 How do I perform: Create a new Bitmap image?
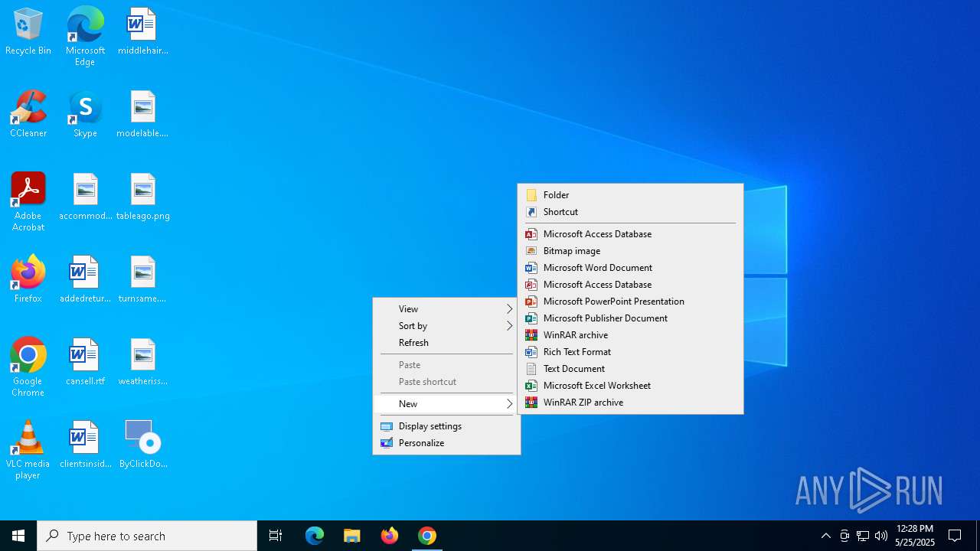pos(630,251)
